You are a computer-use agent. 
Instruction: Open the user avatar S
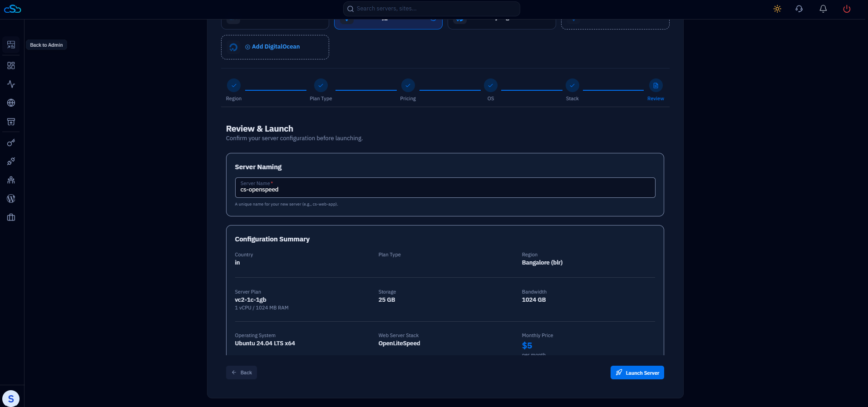point(11,399)
